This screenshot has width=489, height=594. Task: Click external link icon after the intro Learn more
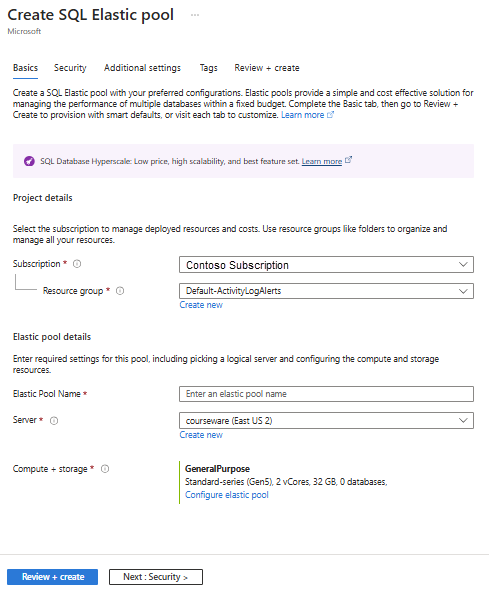330,114
